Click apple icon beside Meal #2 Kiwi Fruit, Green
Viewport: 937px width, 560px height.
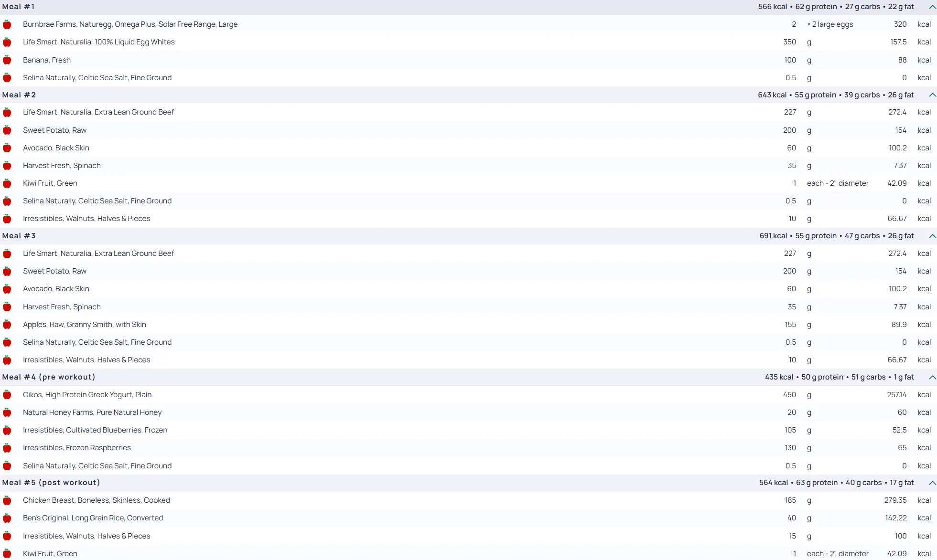7,183
